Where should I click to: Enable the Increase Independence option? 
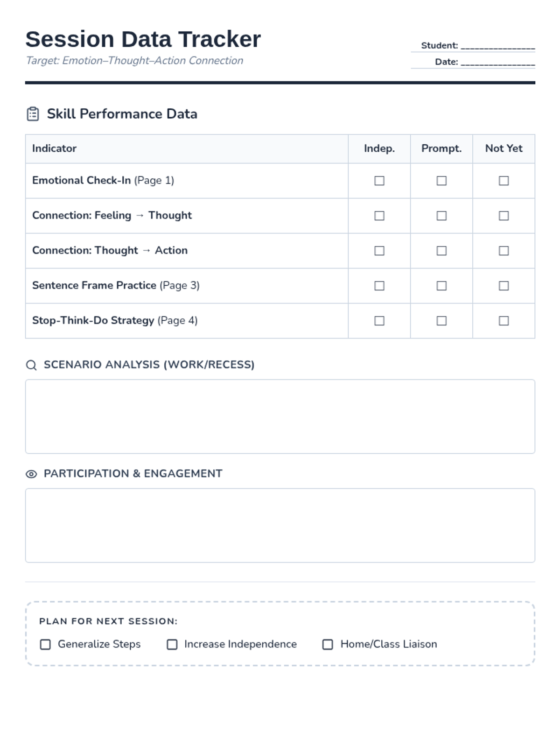pyautogui.click(x=172, y=644)
